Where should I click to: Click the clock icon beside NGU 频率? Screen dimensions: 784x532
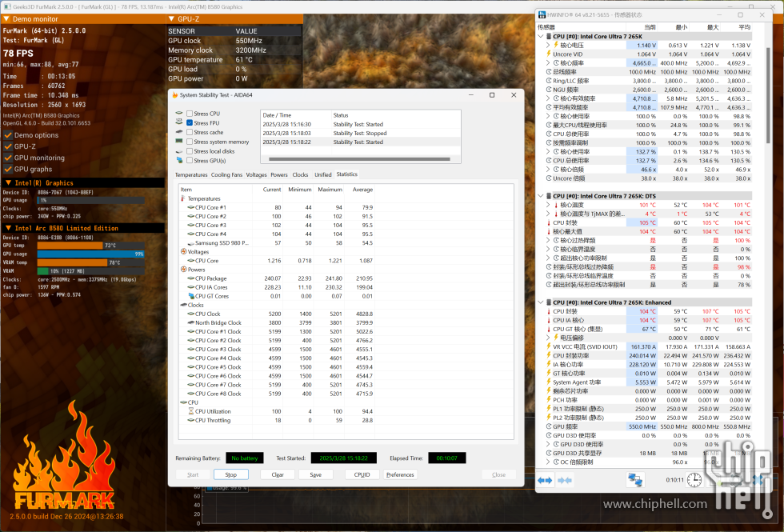pyautogui.click(x=549, y=90)
